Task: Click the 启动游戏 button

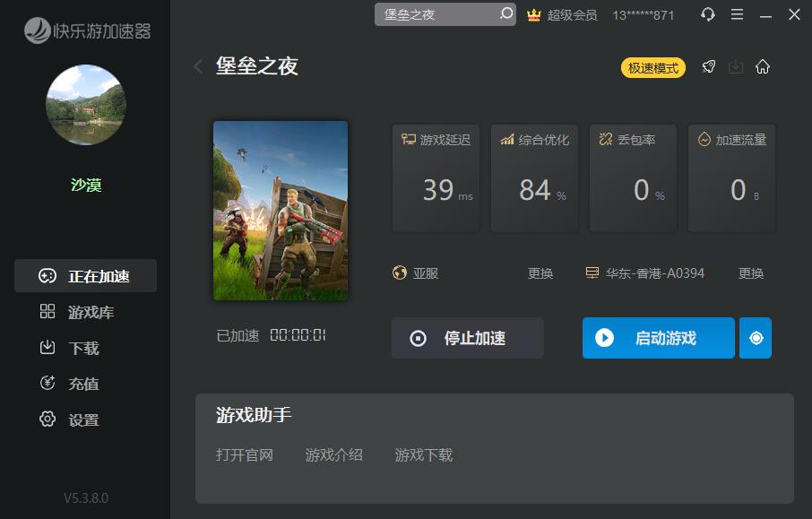Action: click(658, 338)
